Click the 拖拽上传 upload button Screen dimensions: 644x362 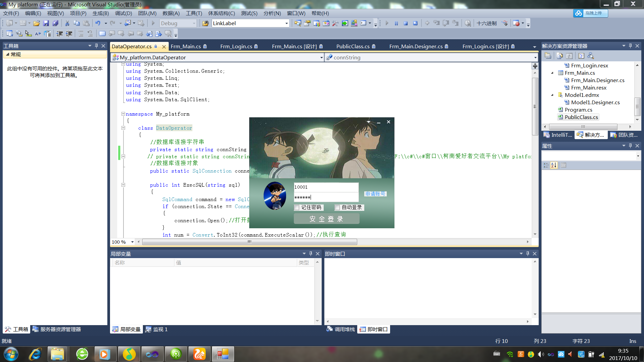point(590,13)
